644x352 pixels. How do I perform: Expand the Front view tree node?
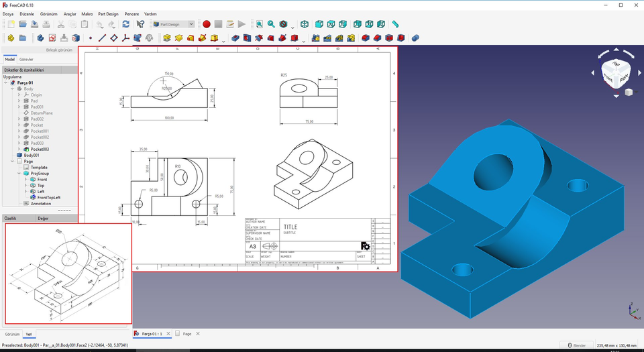click(x=25, y=180)
